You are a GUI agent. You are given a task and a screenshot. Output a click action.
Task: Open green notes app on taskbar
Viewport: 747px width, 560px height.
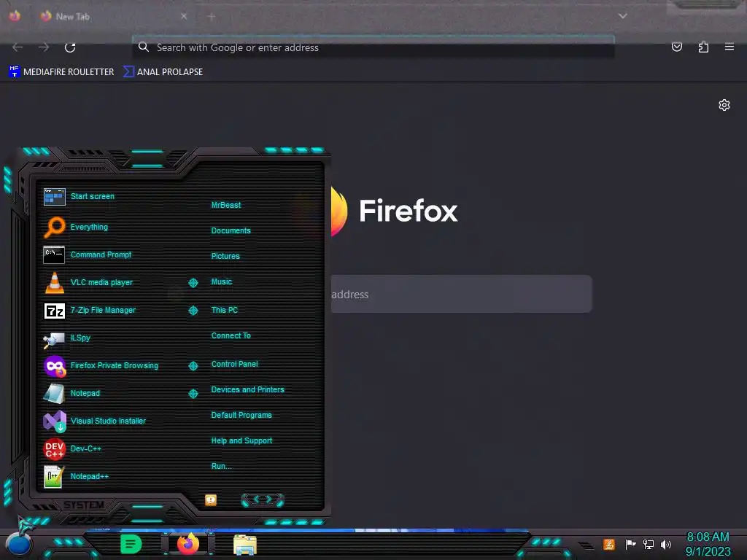131,544
